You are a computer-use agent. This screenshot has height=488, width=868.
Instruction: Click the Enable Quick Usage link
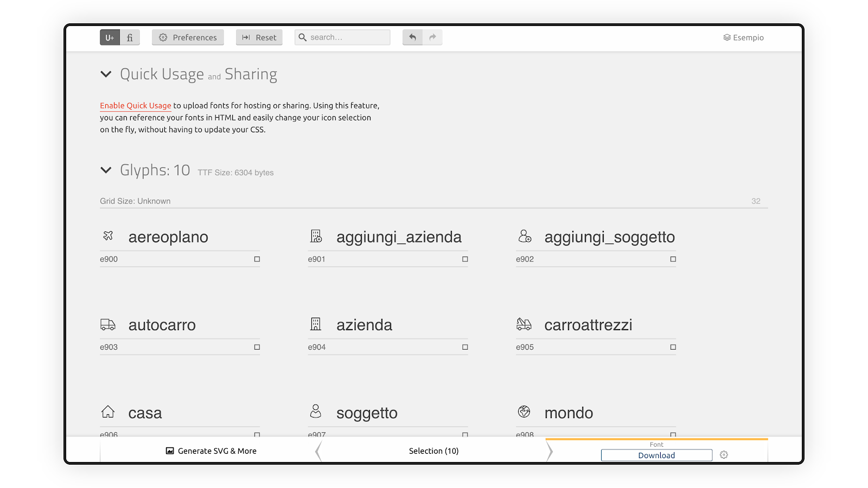point(136,106)
